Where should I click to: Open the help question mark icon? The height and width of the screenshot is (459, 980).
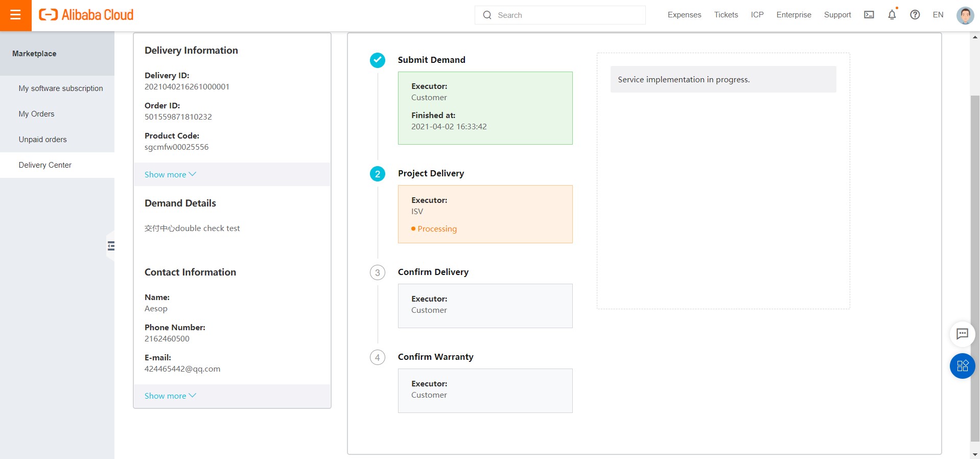[915, 15]
